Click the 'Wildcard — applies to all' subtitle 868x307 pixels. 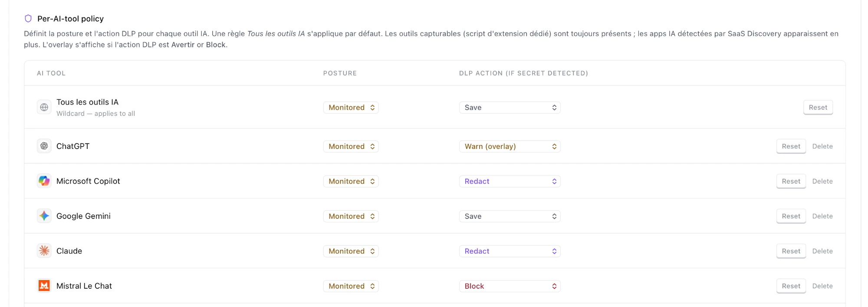[95, 113]
